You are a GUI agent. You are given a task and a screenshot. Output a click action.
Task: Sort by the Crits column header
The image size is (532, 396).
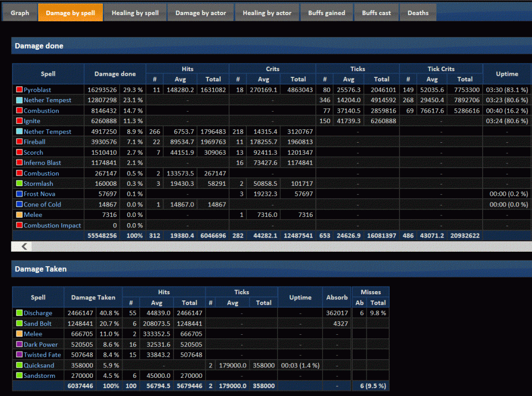[272, 69]
